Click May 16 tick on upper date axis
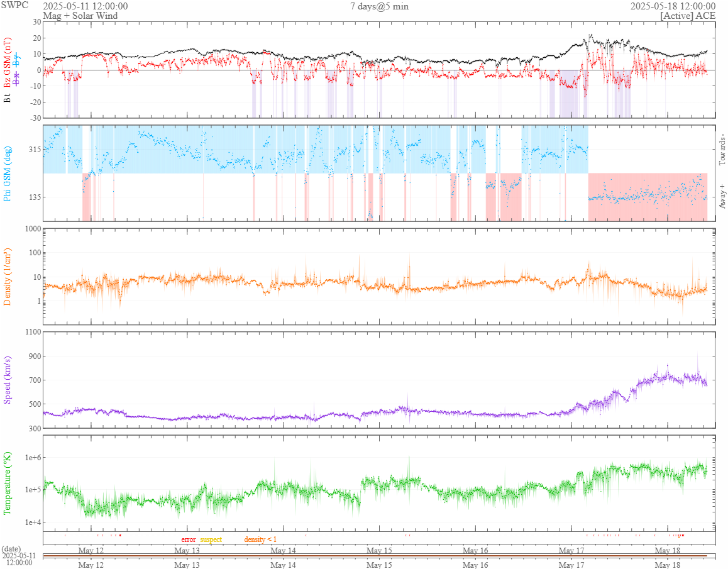Screen dimensions: 728x569 pos(475,550)
